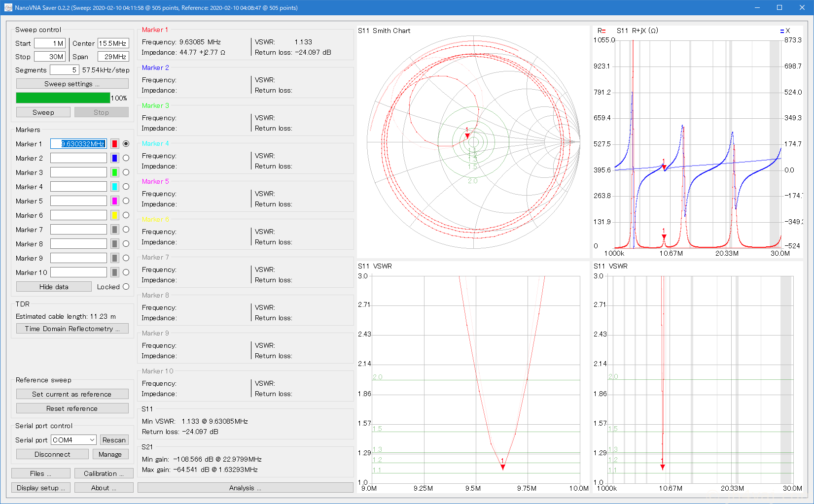Open the Files dialog

[x=41, y=473]
